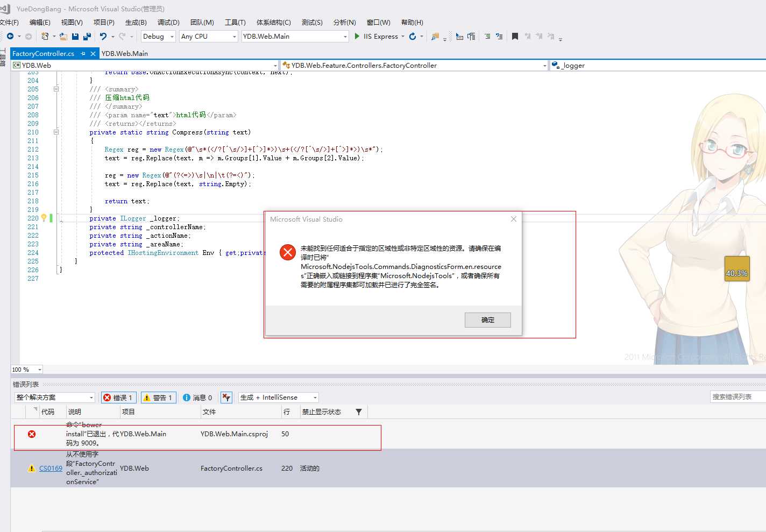Switch to the YDB.Web.Main tab
The width and height of the screenshot is (766, 532).
[x=125, y=53]
